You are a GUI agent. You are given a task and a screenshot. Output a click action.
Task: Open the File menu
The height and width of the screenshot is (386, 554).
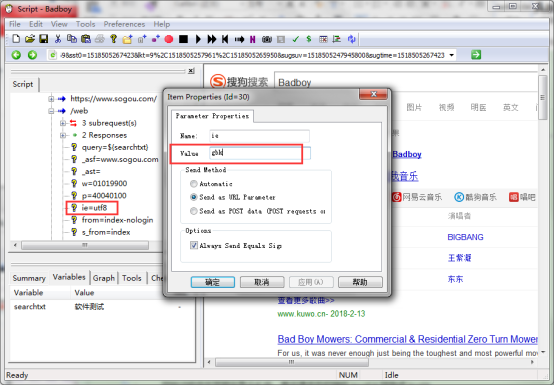pyautogui.click(x=15, y=24)
